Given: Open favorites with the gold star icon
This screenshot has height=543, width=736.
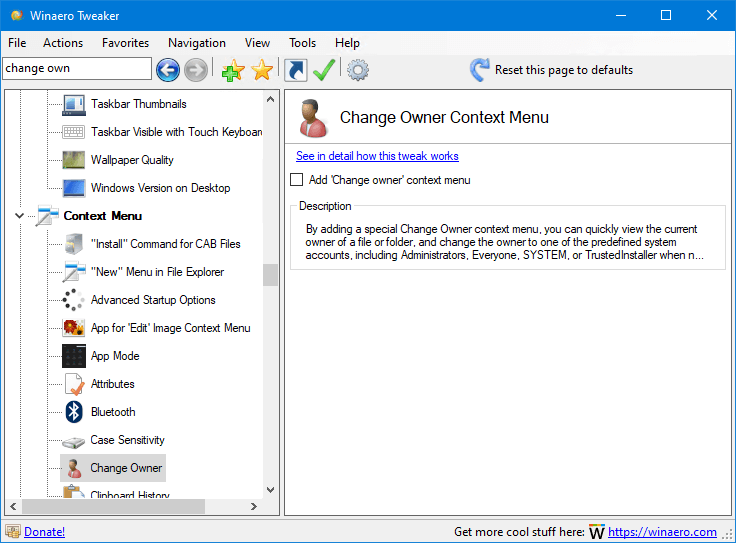Looking at the screenshot, I should (262, 70).
